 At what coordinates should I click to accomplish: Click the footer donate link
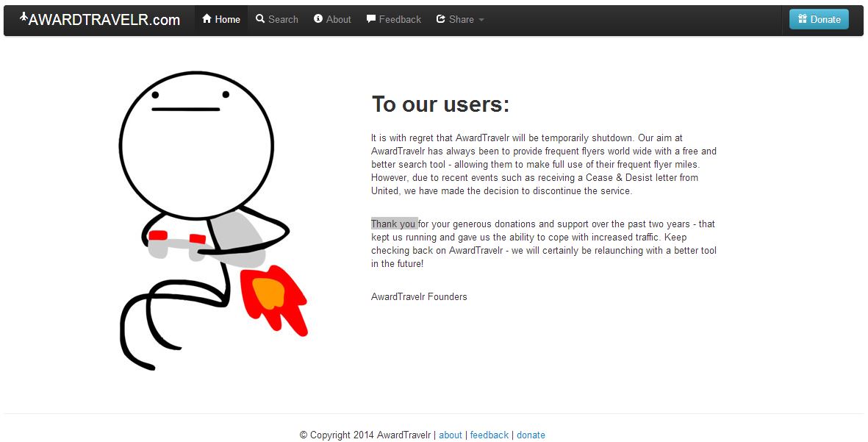point(531,435)
